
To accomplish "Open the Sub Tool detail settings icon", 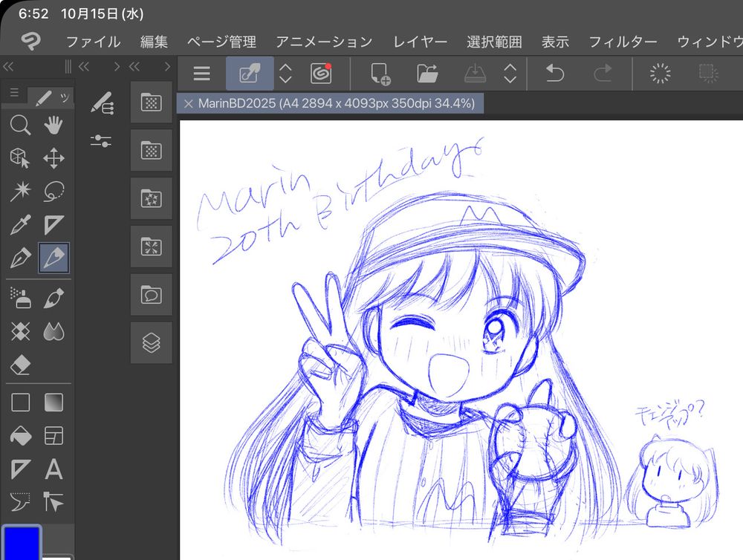I will tap(102, 102).
